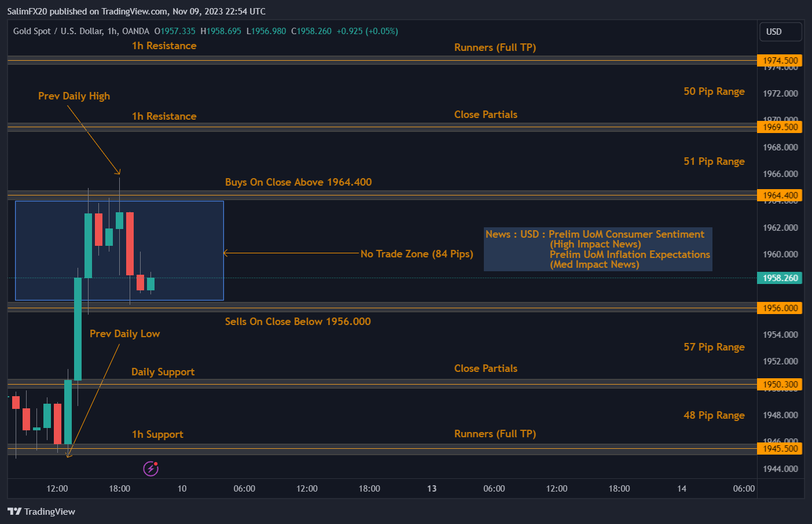Image resolution: width=812 pixels, height=524 pixels.
Task: Click 'Close Partials' label near 1969.500
Action: tap(486, 115)
